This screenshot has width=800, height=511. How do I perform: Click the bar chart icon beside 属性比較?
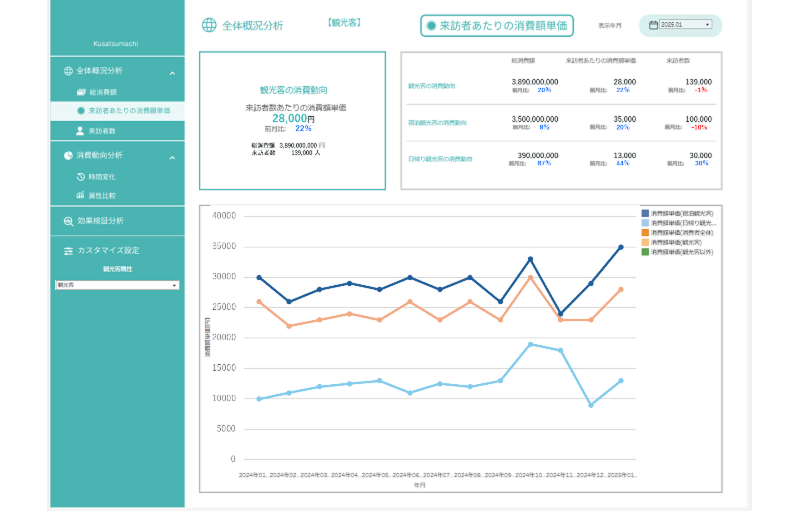tap(81, 196)
